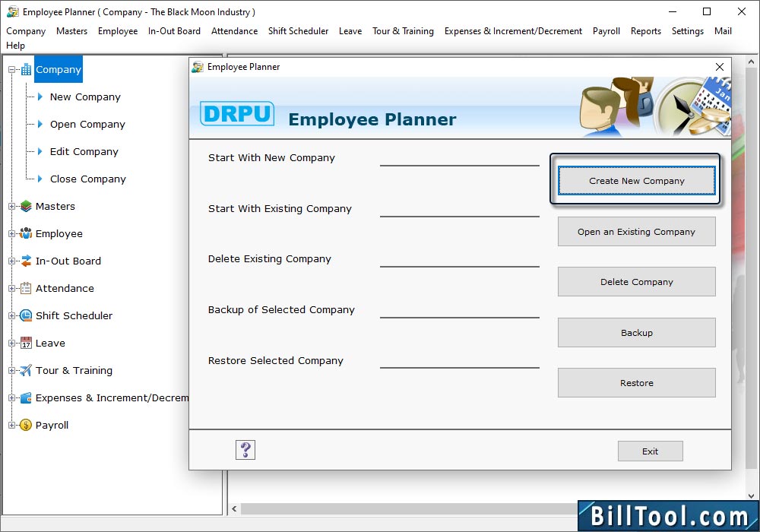760x532 pixels.
Task: Click Open an Existing Company button
Action: point(636,232)
